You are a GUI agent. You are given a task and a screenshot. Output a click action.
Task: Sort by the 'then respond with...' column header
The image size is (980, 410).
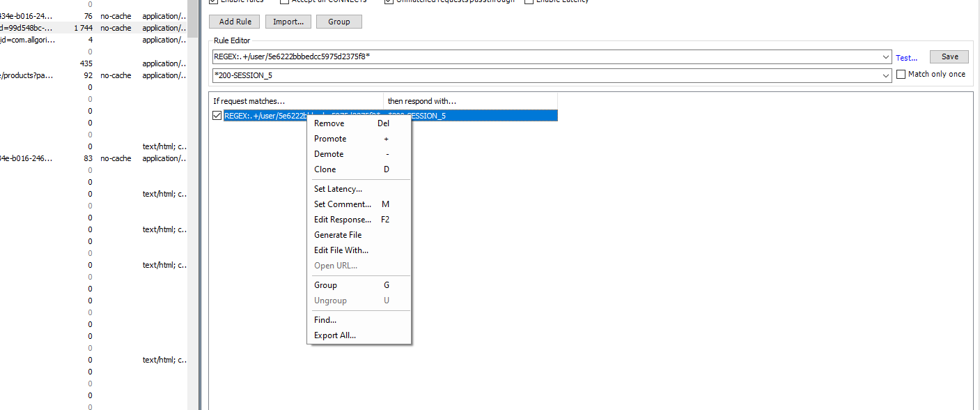(471, 101)
